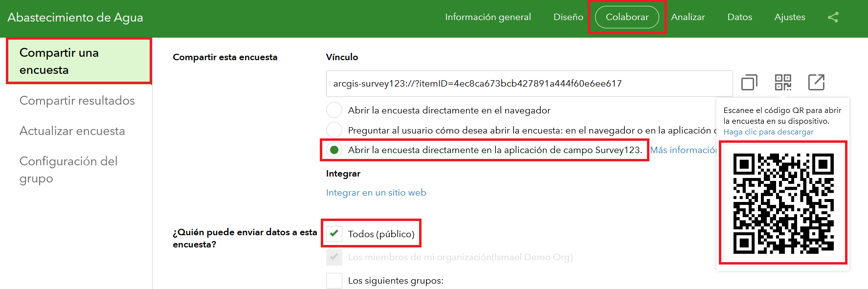Click the survey link URL field

click(x=529, y=84)
